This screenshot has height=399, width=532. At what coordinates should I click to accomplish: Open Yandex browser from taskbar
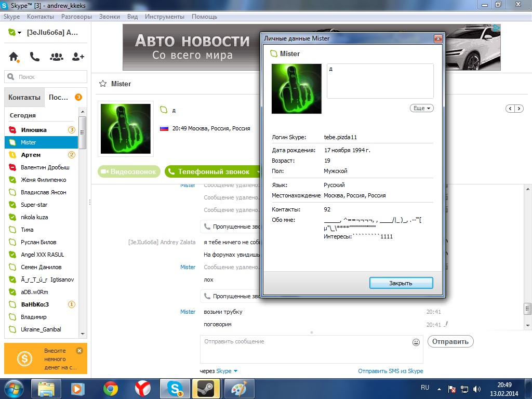click(x=142, y=389)
